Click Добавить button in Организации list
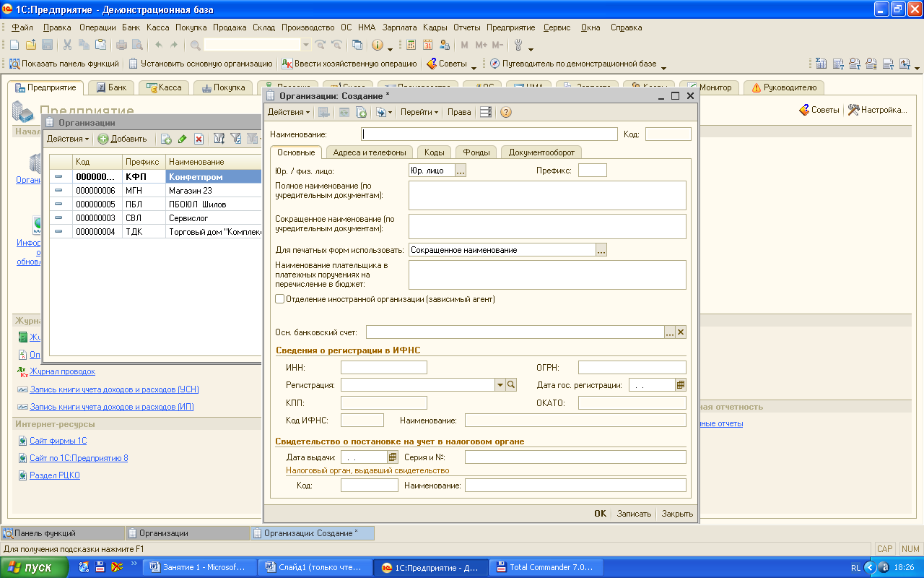Screen dimensions: 924x578 coord(123,139)
